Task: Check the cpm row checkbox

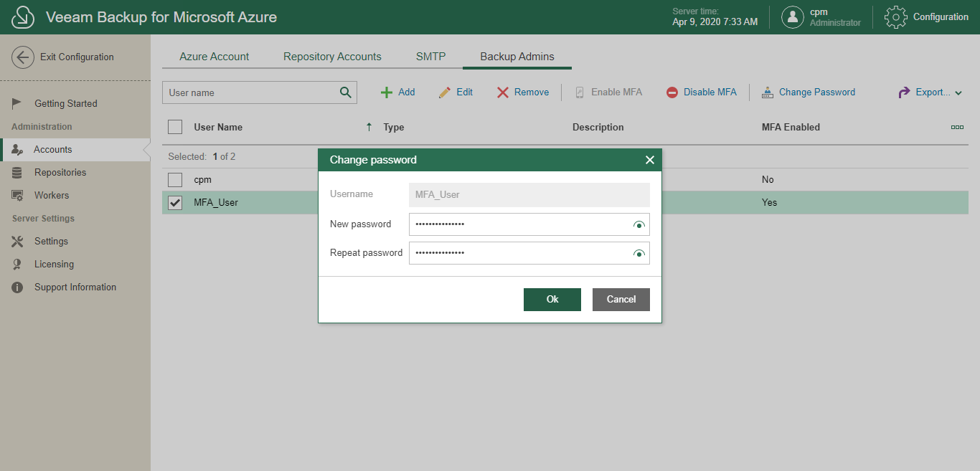Action: point(175,180)
